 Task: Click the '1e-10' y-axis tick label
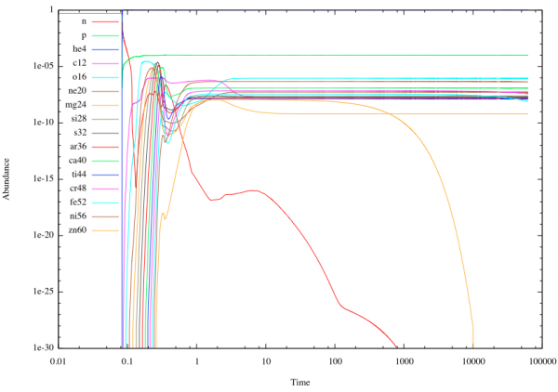(44, 123)
